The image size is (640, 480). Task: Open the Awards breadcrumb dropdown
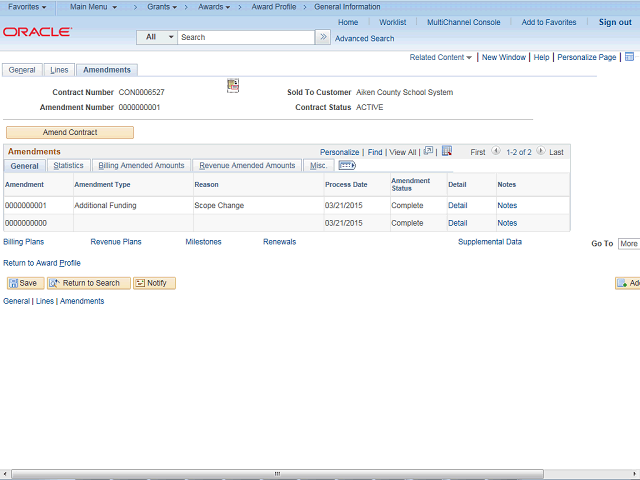(x=214, y=7)
